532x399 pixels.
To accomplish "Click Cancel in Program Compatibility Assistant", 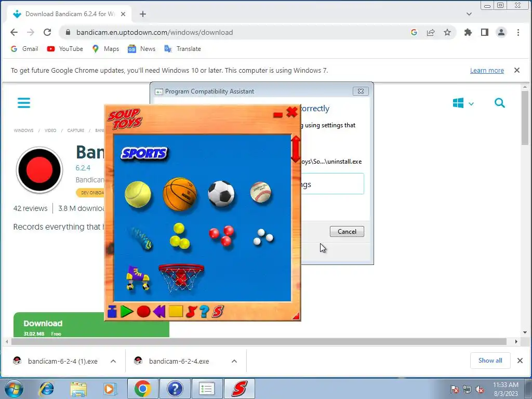I will [x=347, y=231].
